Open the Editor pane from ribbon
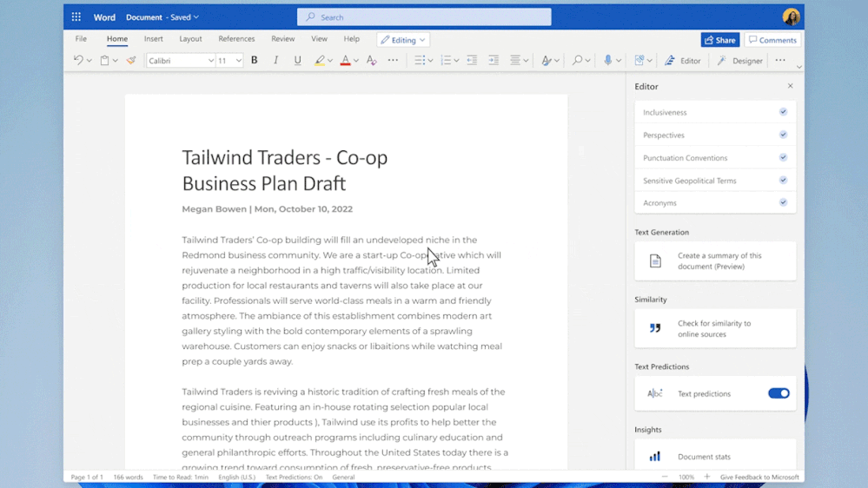 tap(683, 60)
